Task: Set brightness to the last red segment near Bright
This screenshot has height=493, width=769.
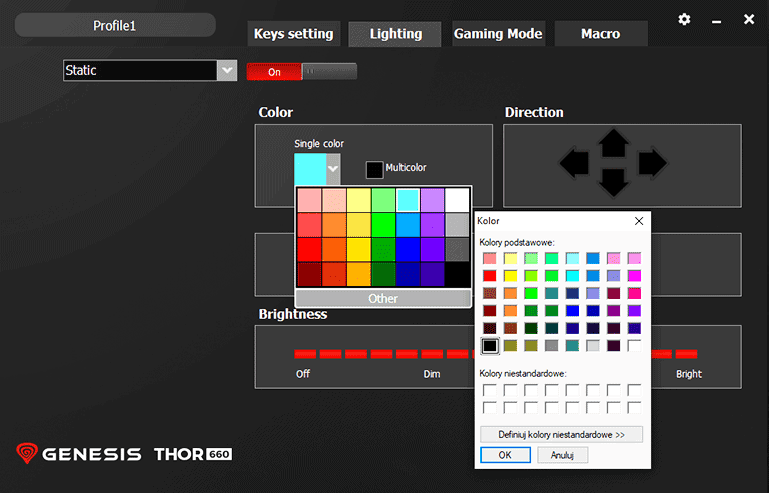Action: 686,354
